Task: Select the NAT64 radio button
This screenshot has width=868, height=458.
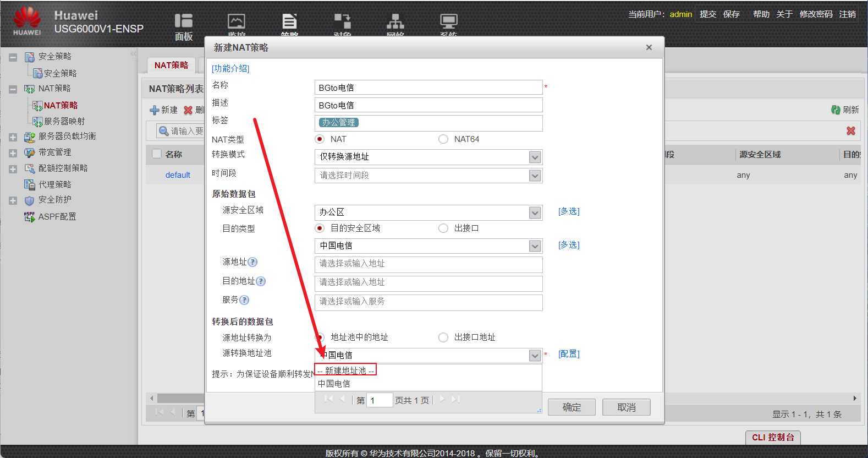Action: pos(443,139)
